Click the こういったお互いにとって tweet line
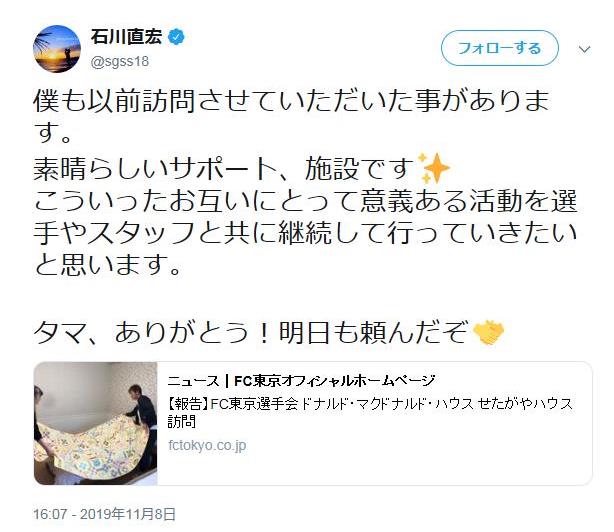Image resolution: width=614 pixels, height=532 pixels. coord(305,201)
